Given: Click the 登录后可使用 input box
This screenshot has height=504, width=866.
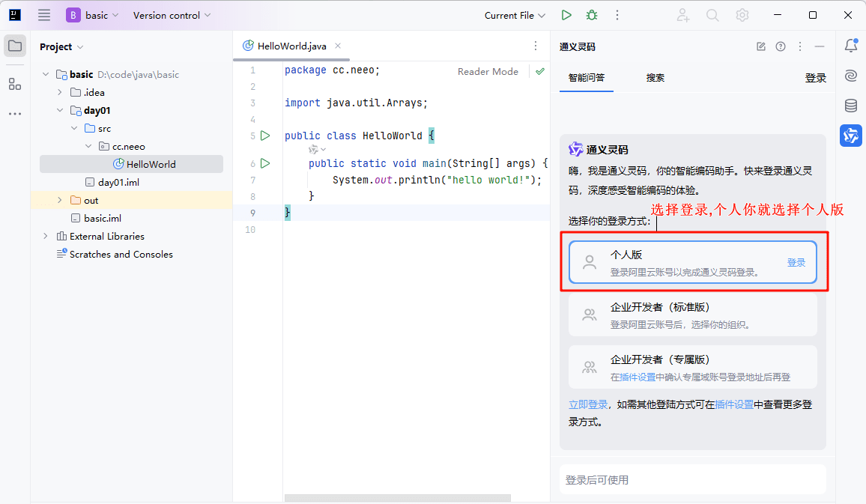Looking at the screenshot, I should (x=693, y=480).
